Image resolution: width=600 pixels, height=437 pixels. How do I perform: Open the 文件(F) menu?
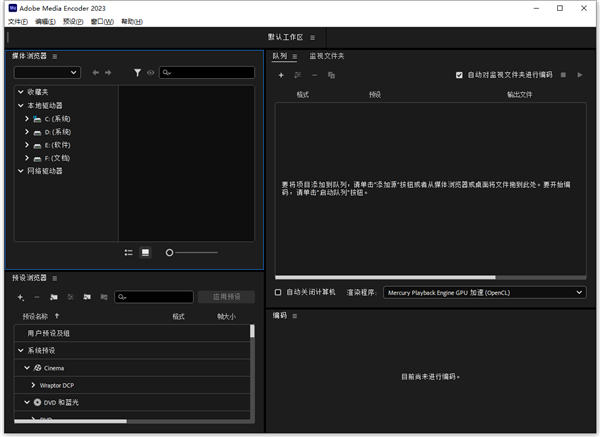pyautogui.click(x=17, y=21)
